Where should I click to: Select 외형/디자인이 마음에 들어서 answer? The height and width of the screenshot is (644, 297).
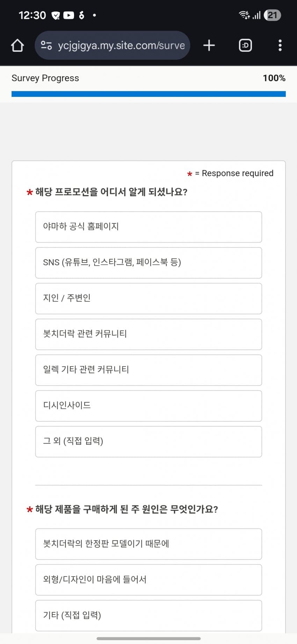pos(148,580)
